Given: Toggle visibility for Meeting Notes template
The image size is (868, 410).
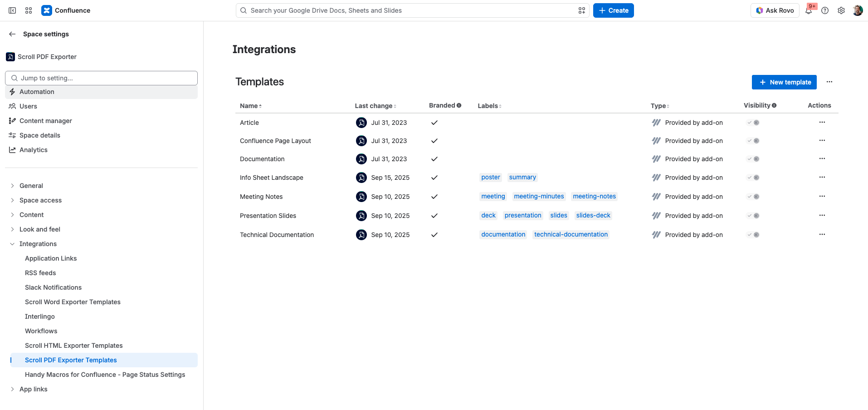Looking at the screenshot, I should 753,197.
